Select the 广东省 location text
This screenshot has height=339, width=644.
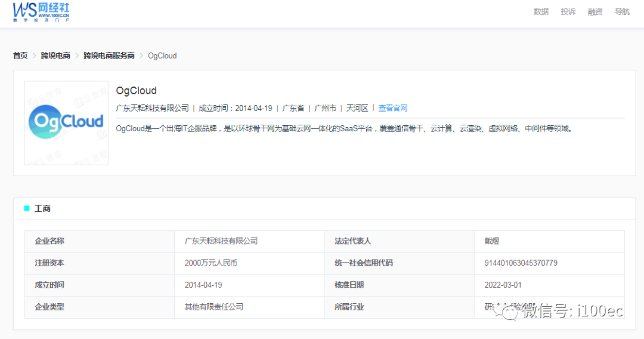[x=293, y=108]
